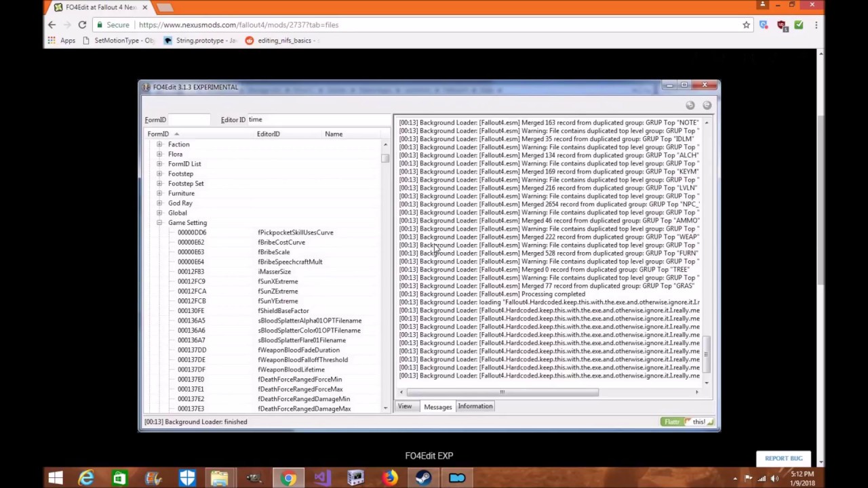Click the Chrome back arrow
Viewport: 868px width, 488px height.
click(x=52, y=25)
